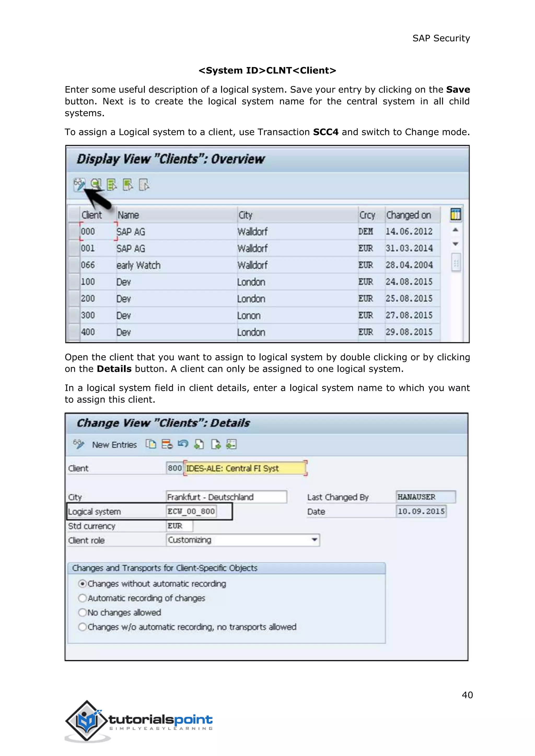The image size is (535, 756).
Task: Select the row selector for client 300
Action: point(74,315)
